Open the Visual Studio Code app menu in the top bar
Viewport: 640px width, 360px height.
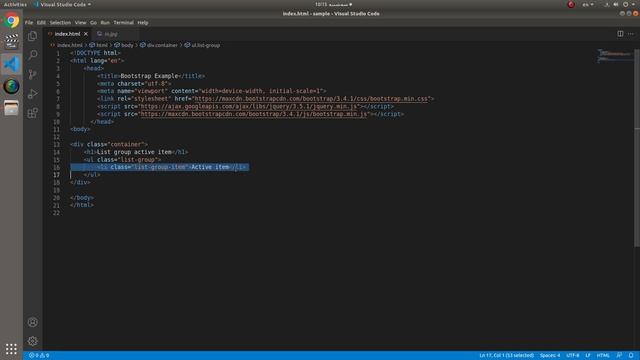[62, 4]
